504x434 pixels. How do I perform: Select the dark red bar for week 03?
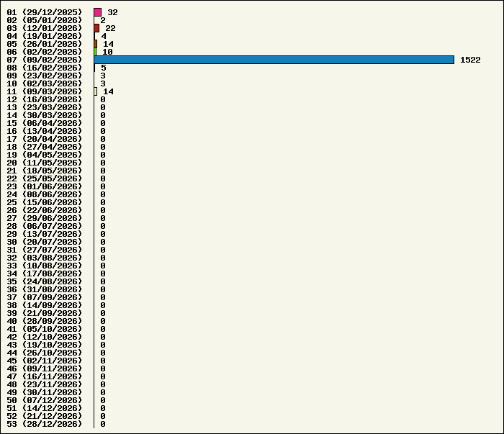tap(96, 28)
